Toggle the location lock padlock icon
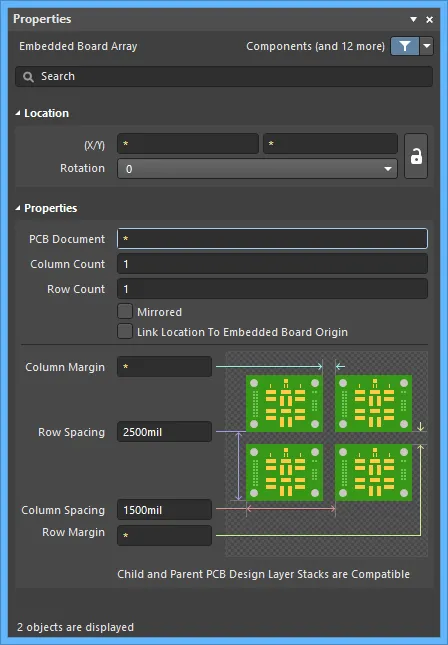Image resolution: width=448 pixels, height=645 pixels. [x=416, y=156]
